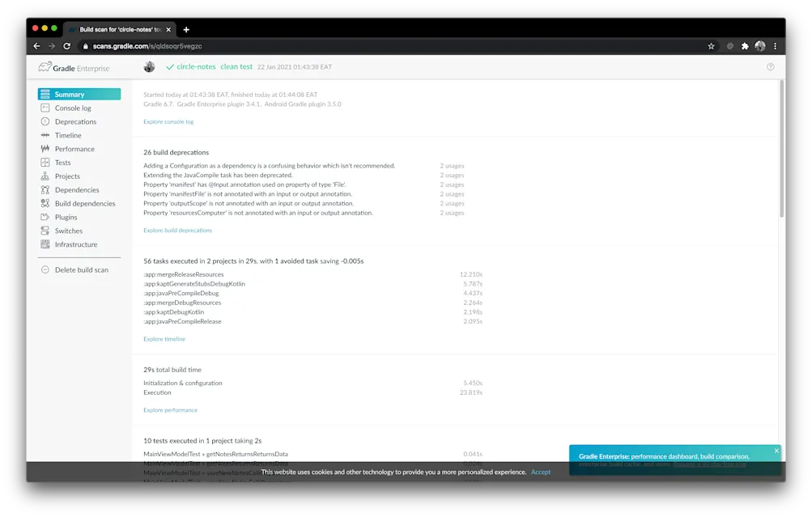
Task: Close the Gradle Enterprise promo banner
Action: (776, 451)
